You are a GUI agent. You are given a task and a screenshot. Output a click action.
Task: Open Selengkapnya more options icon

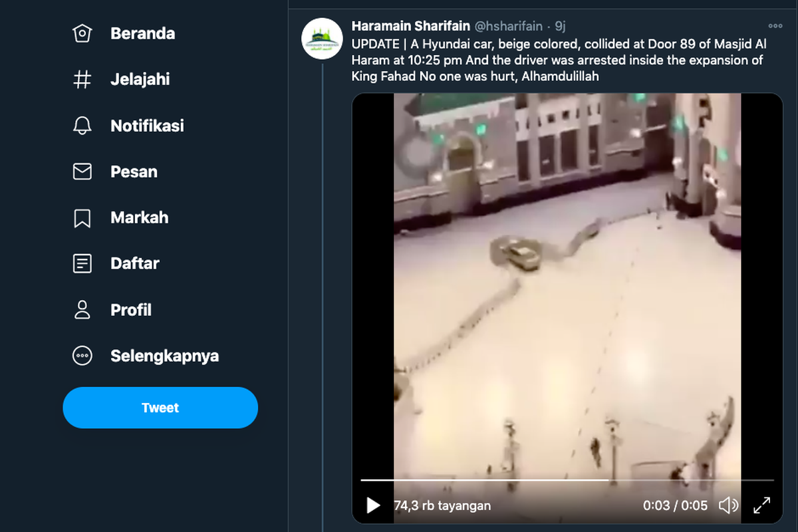[x=82, y=356]
